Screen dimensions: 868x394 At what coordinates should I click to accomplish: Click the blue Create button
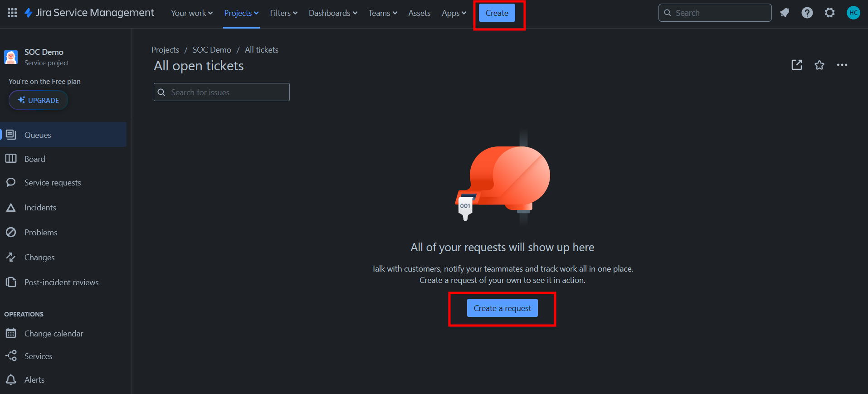pos(497,13)
